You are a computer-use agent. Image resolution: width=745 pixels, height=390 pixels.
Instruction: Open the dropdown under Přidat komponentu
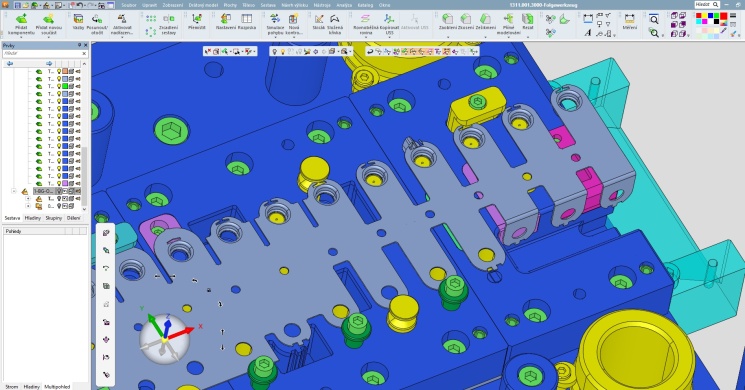(21, 38)
